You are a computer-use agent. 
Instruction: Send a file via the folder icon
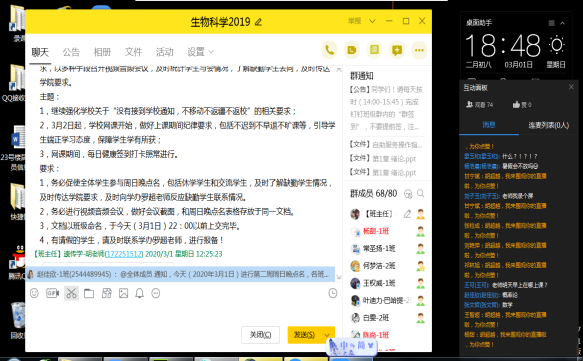coord(89,293)
